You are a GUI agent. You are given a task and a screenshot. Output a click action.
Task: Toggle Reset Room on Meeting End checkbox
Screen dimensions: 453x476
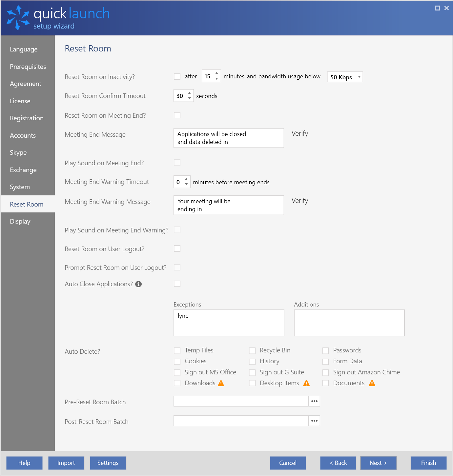pyautogui.click(x=177, y=115)
